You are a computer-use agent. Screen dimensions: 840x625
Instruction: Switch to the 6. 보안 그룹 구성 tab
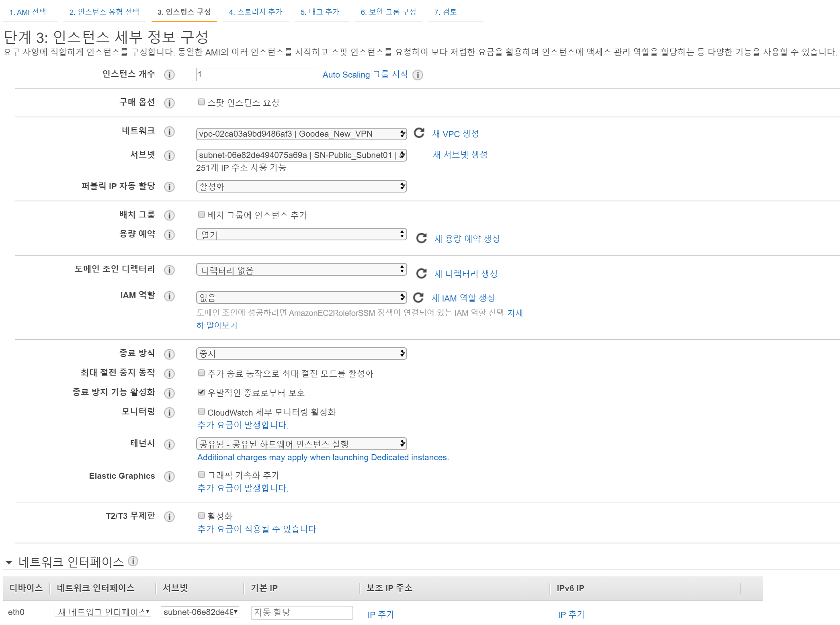tap(388, 12)
